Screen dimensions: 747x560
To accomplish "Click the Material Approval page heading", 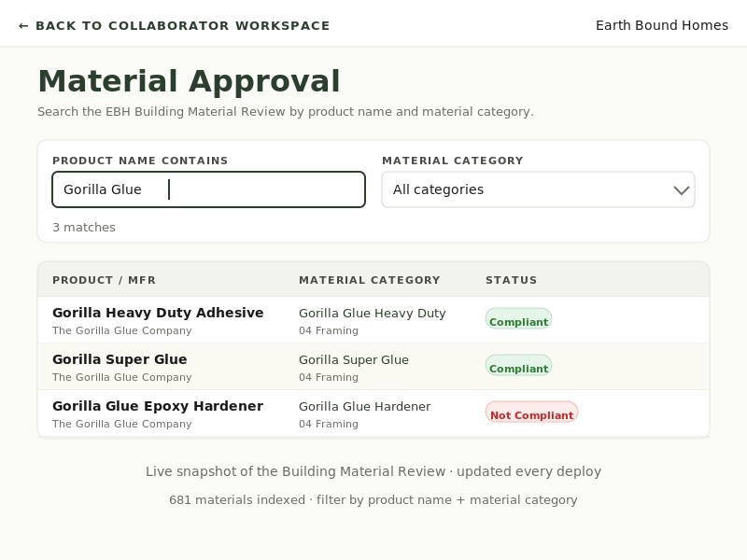I will click(189, 81).
